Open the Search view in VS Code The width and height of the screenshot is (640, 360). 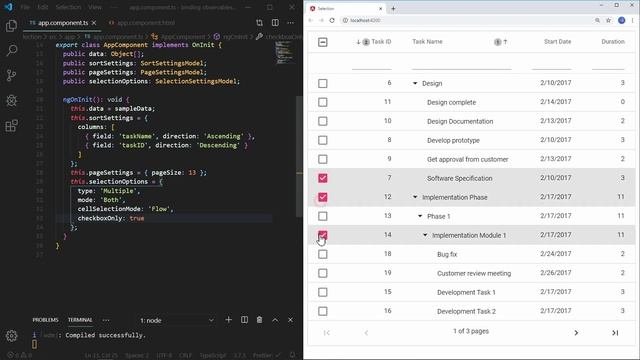[x=11, y=51]
